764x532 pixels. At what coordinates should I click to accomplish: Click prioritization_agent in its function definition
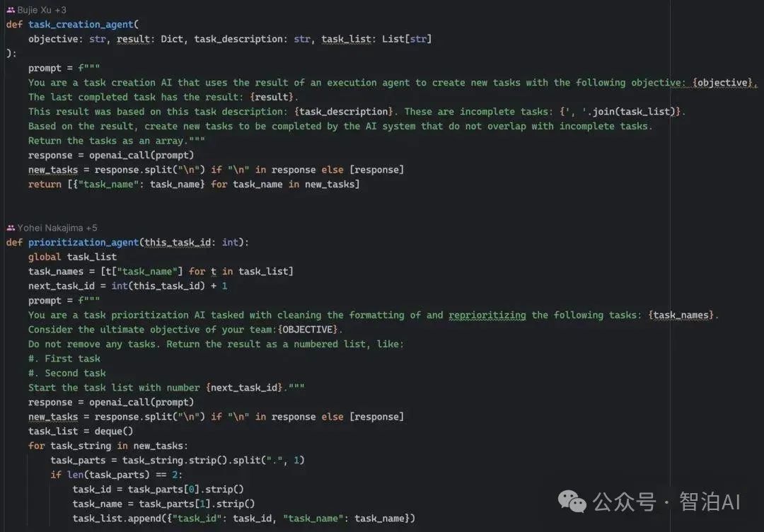click(x=83, y=243)
